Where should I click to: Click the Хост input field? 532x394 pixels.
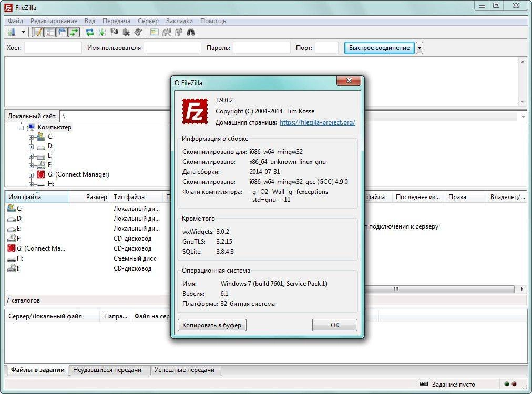pos(53,48)
